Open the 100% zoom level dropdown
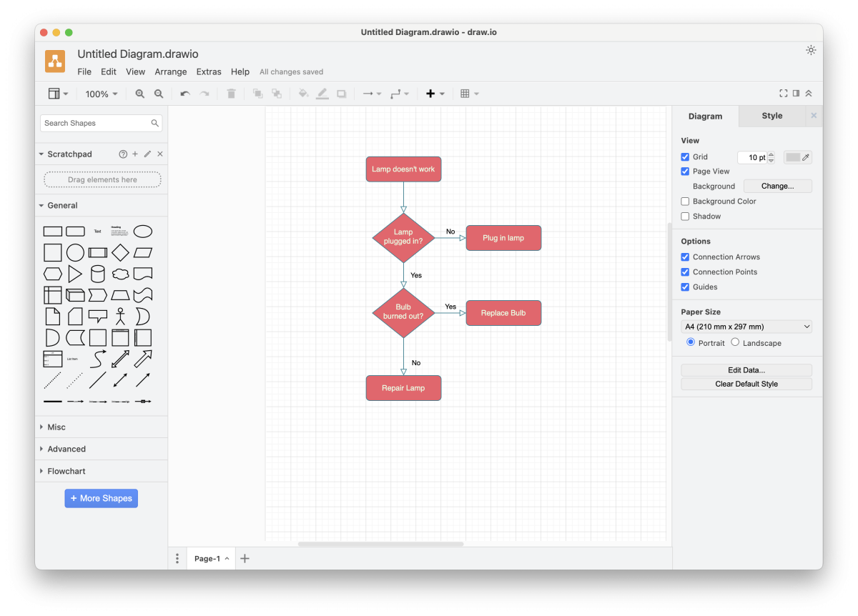The height and width of the screenshot is (616, 858). tap(102, 94)
